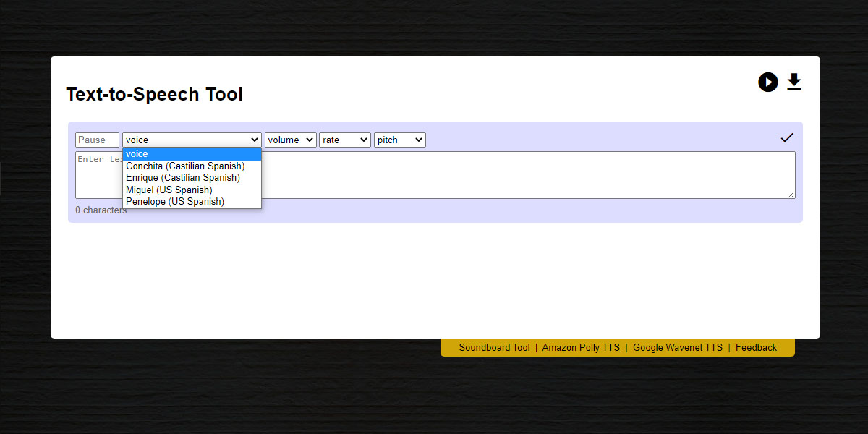Click the Pause input field

pyautogui.click(x=97, y=140)
